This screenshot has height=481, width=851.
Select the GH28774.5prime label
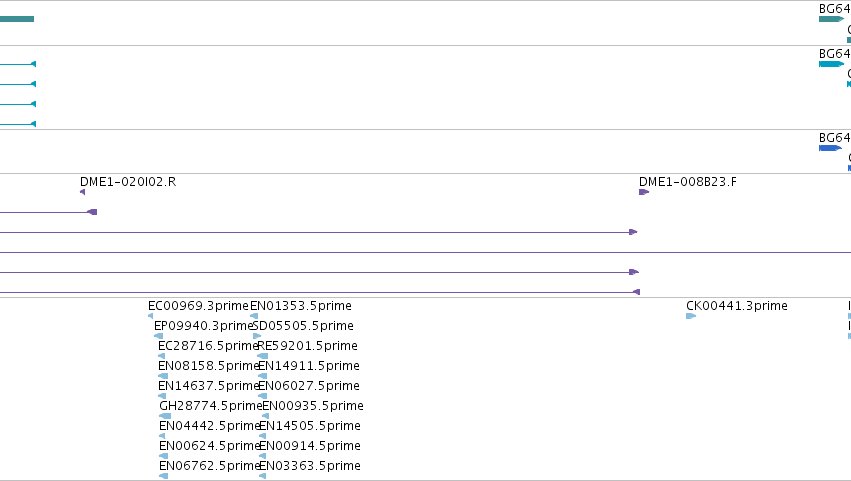tap(211, 406)
